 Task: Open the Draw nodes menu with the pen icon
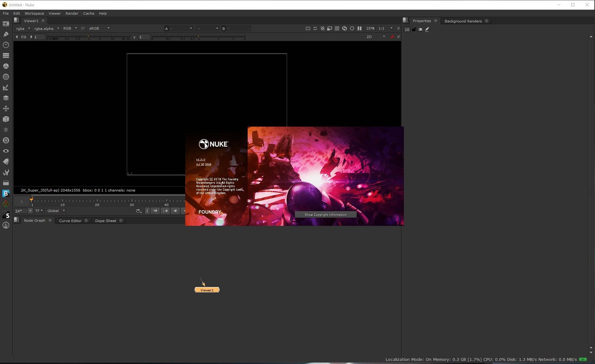(6, 34)
